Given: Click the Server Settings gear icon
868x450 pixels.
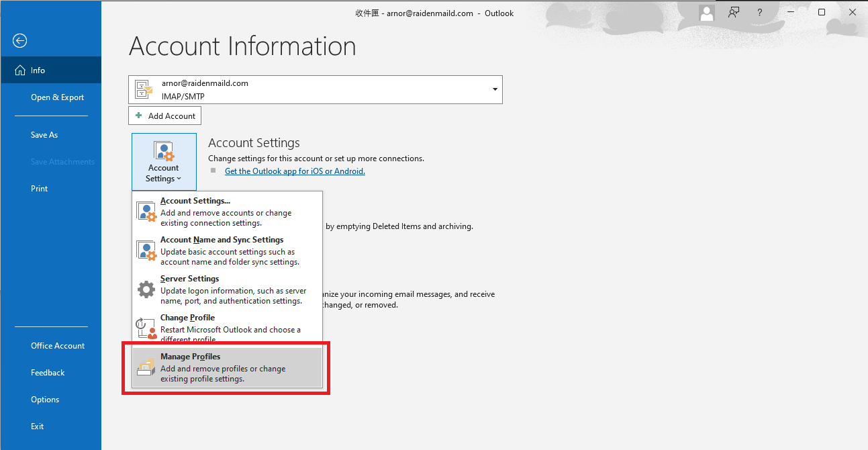Looking at the screenshot, I should pos(146,289).
